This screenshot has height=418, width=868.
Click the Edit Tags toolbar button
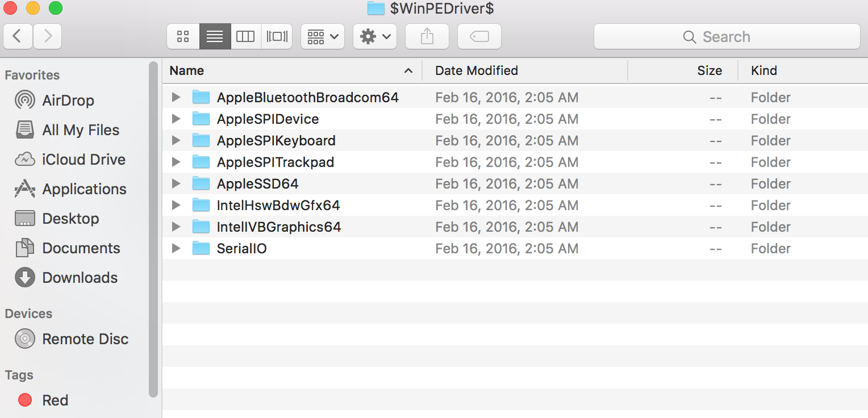(479, 37)
